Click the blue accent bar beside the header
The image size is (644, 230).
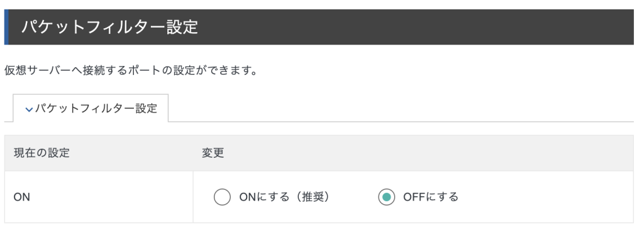click(6, 26)
